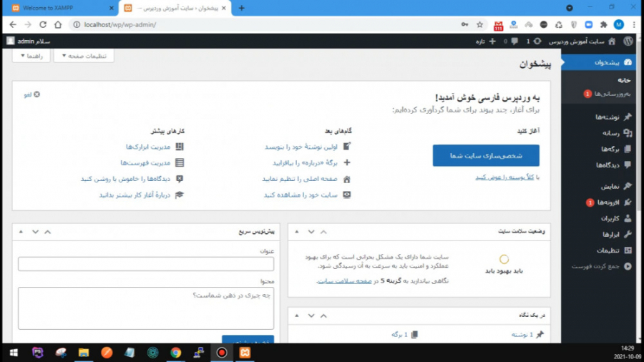This screenshot has width=644, height=362.
Task: Click 'اولین نوشتهٔ خود را بنویسید' link
Action: [301, 147]
